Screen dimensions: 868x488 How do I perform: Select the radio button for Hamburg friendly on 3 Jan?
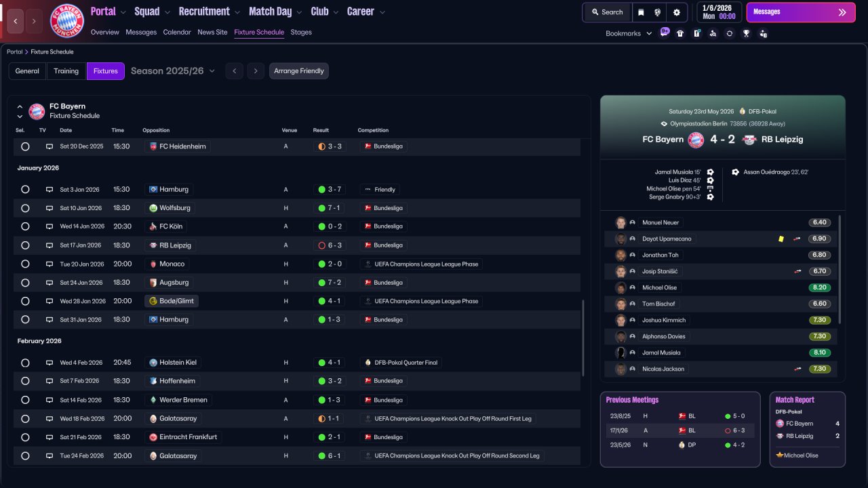(x=25, y=190)
